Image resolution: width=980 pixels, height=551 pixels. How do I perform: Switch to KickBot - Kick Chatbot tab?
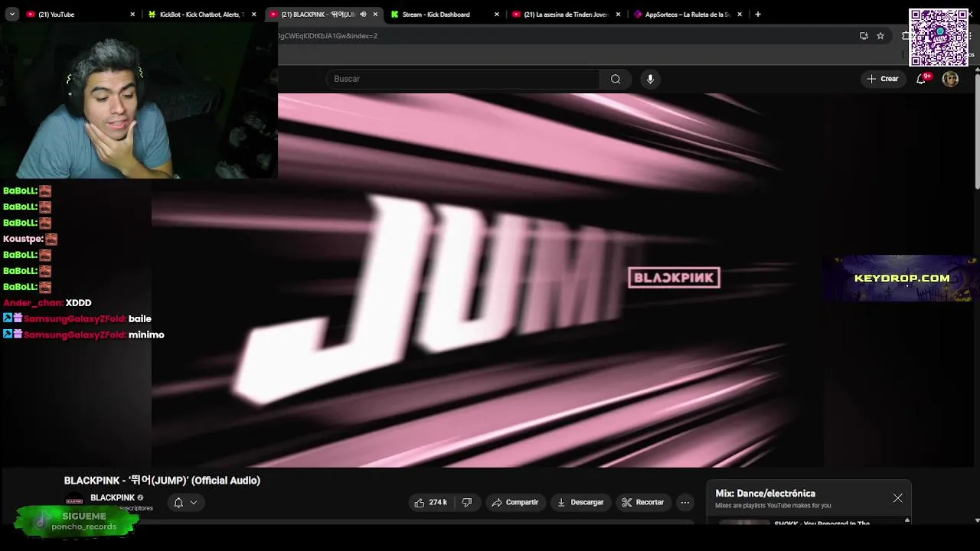click(x=201, y=14)
